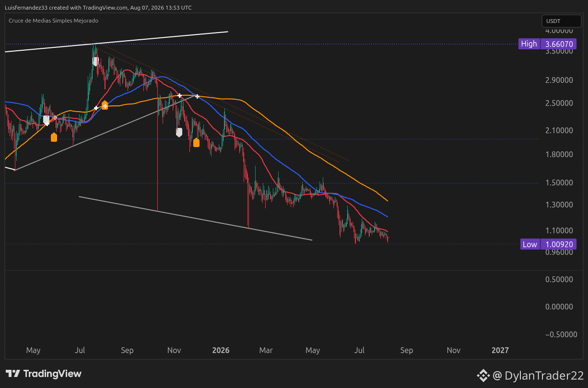Click the Mar label on time axis
Screen dimensions: 588x388
[x=266, y=350]
